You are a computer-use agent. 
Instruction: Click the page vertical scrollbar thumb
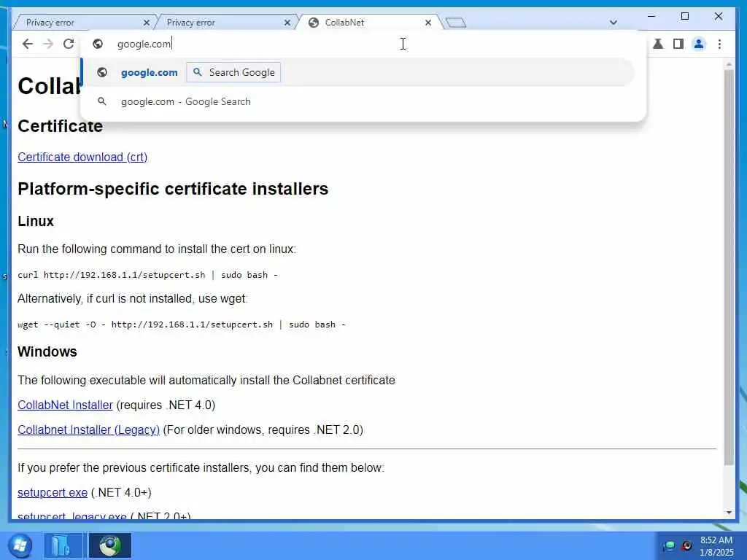pos(729,267)
